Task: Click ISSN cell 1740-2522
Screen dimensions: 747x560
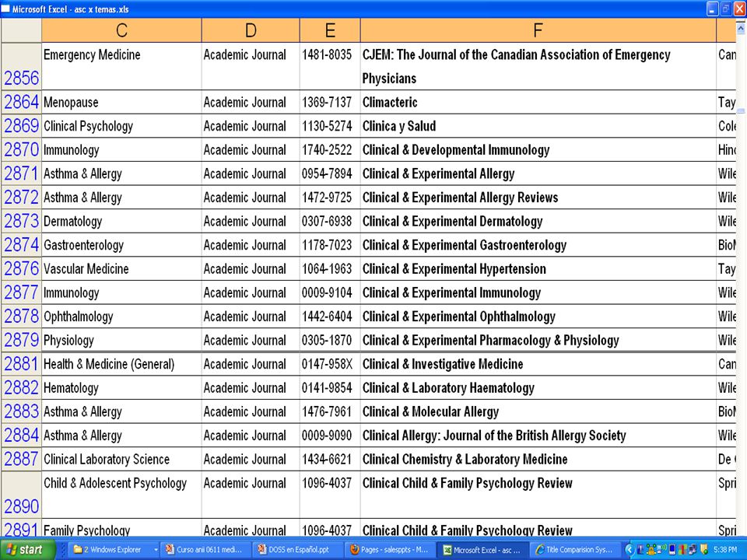Action: point(330,149)
